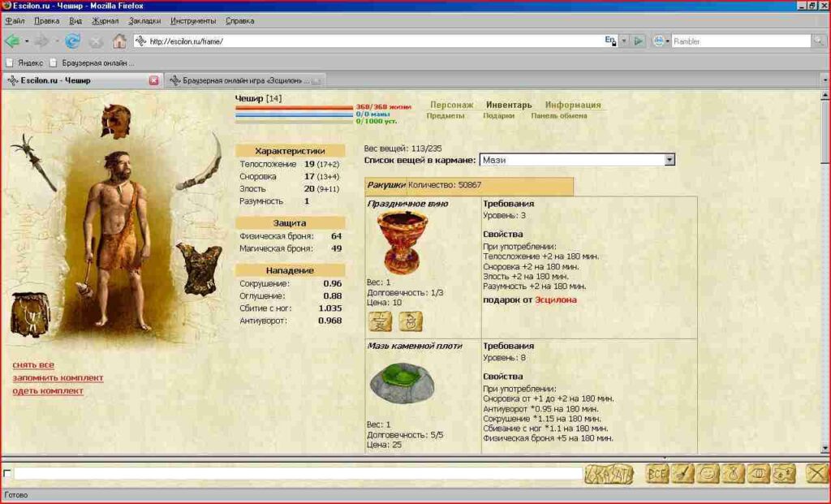831x504 pixels.
Task: Click the sell icon under Праздничное вино
Action: [411, 322]
